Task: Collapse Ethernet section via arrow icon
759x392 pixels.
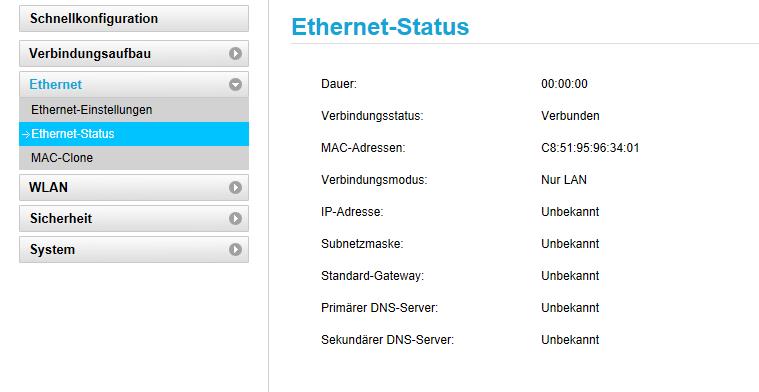Action: click(235, 85)
